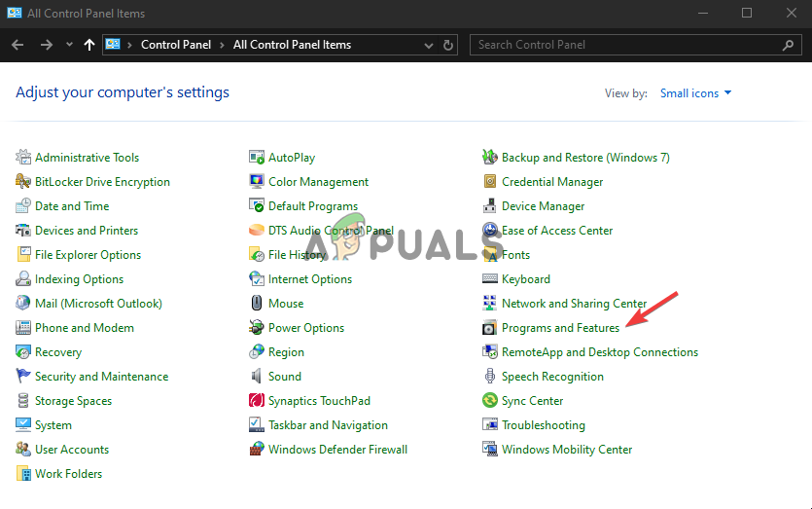Image resolution: width=812 pixels, height=509 pixels.
Task: Select All Control Panel Items breadcrumb
Action: (x=292, y=45)
